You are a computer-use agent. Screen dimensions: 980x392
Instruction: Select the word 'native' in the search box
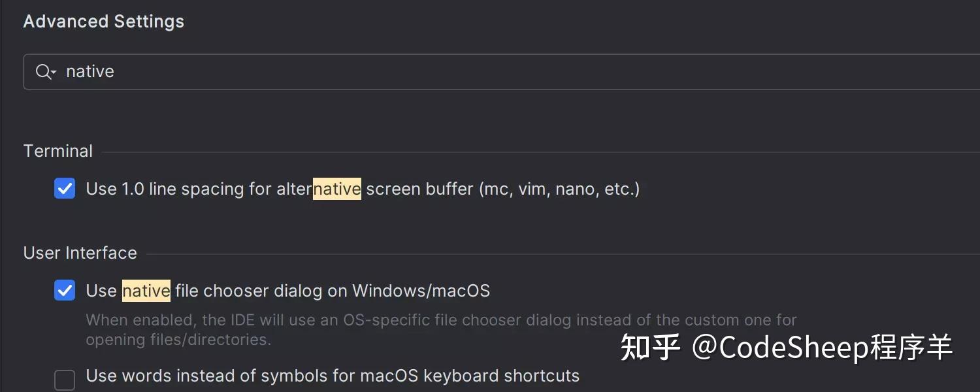90,71
